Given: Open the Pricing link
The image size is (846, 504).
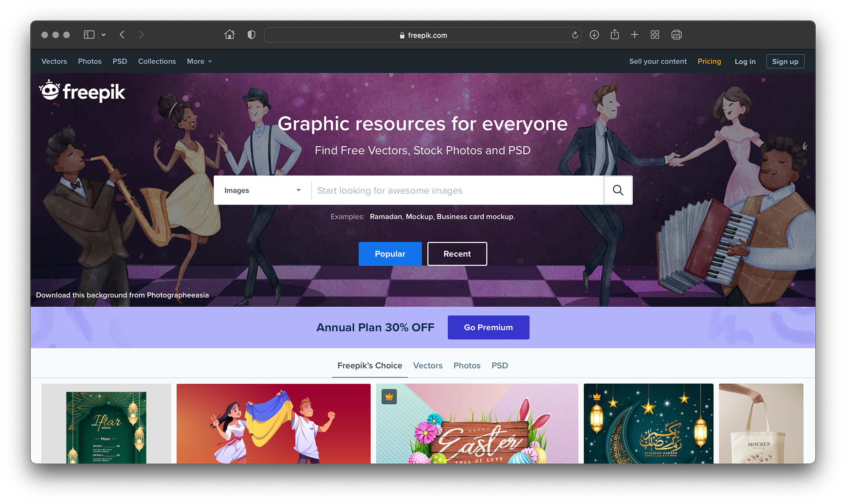Looking at the screenshot, I should coord(709,61).
